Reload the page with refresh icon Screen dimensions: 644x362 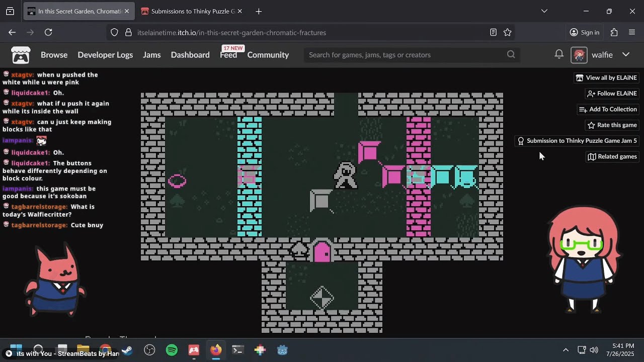pos(48,32)
